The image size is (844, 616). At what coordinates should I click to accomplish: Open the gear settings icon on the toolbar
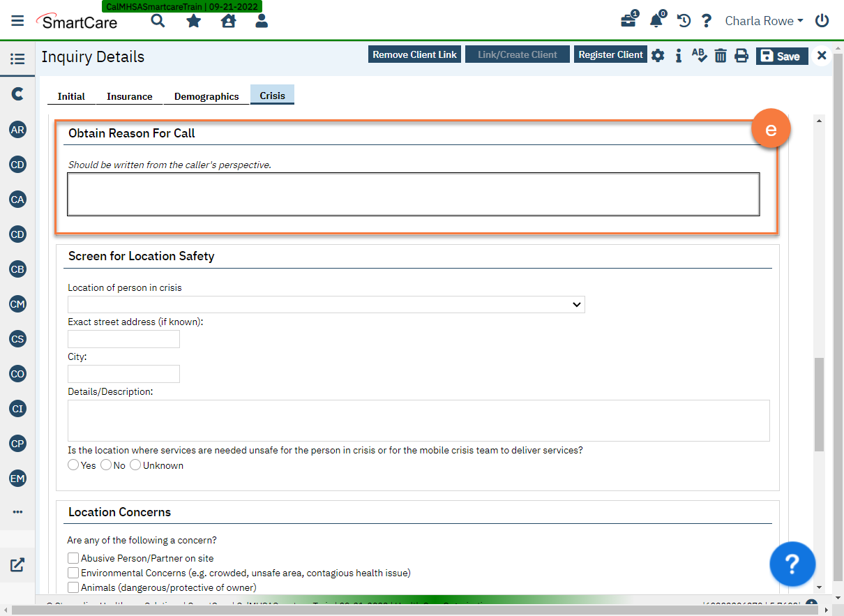(x=658, y=55)
